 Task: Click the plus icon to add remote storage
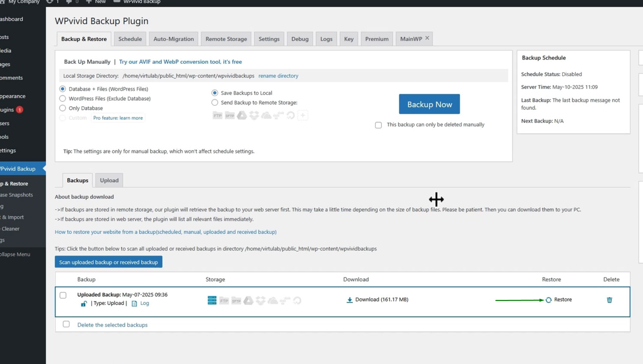(303, 115)
